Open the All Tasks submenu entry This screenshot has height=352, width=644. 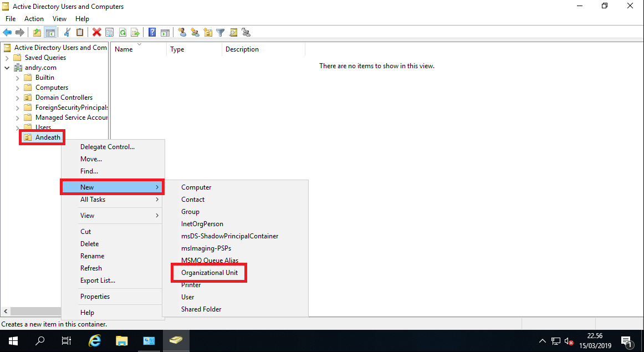point(113,199)
